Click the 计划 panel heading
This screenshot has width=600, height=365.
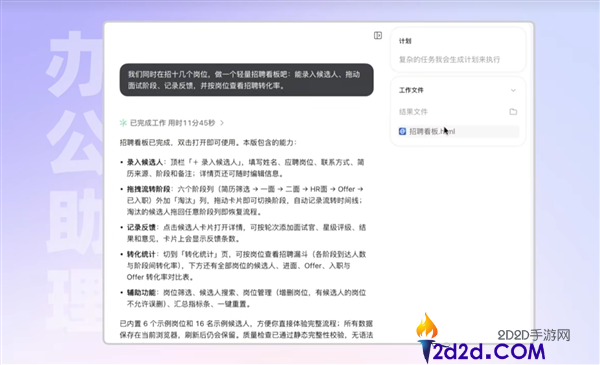[x=405, y=41]
